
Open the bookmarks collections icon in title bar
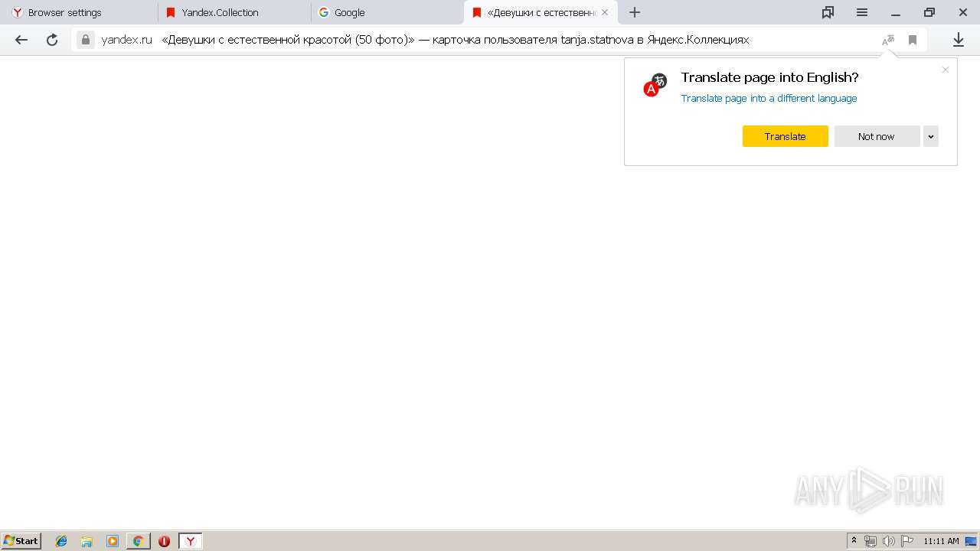828,12
